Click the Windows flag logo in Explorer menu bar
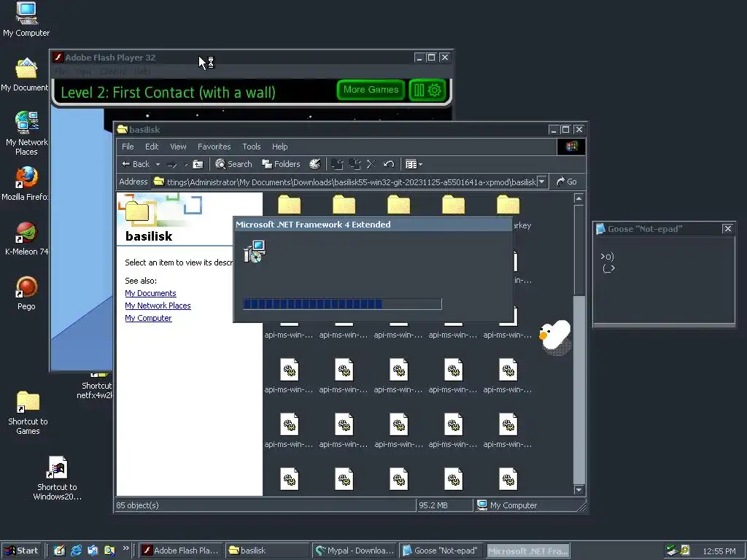The image size is (747, 560). 571,146
